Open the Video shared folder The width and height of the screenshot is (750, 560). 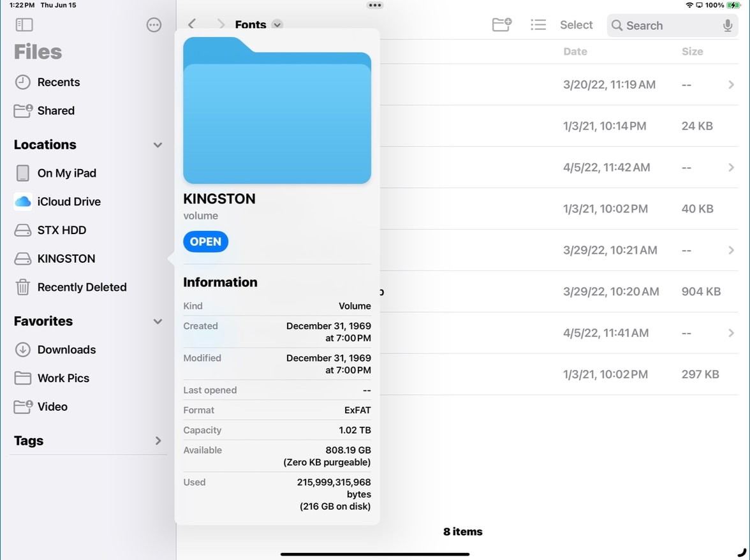click(88, 406)
